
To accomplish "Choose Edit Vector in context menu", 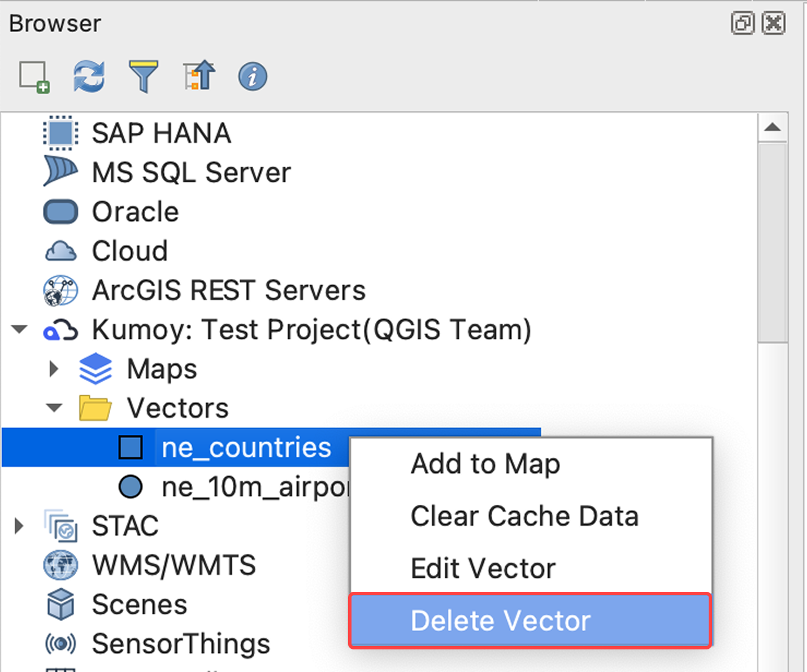I will pos(483,568).
